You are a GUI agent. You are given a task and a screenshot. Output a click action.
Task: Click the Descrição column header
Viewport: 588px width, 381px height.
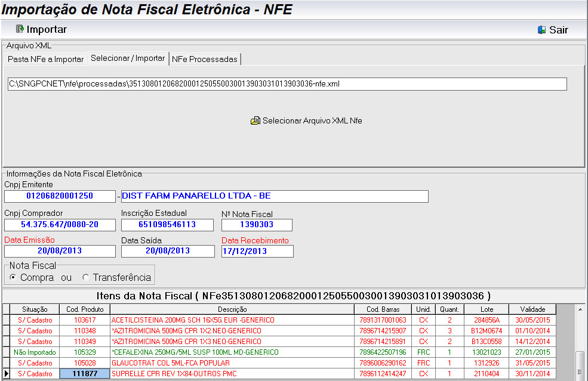pos(232,309)
